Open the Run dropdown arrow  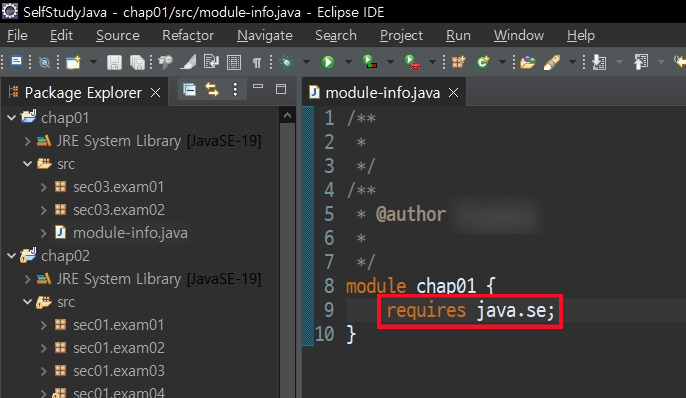(x=348, y=63)
